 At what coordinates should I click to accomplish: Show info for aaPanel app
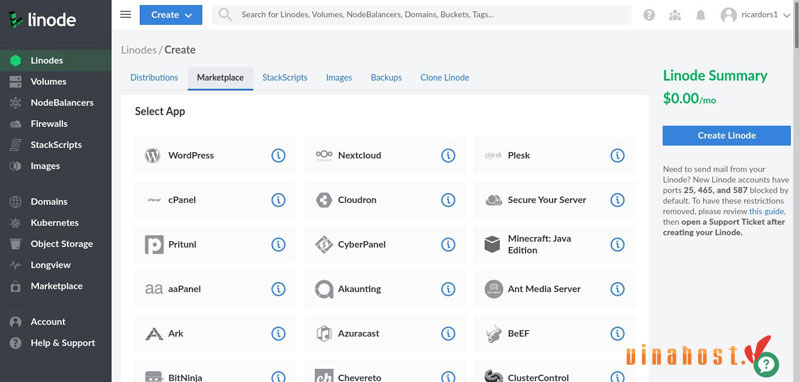pyautogui.click(x=278, y=289)
